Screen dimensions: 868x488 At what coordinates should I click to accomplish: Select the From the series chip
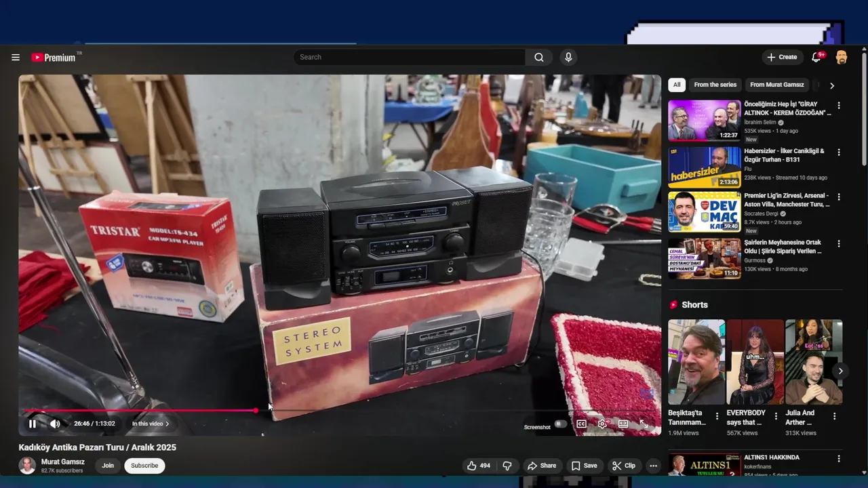click(x=715, y=85)
